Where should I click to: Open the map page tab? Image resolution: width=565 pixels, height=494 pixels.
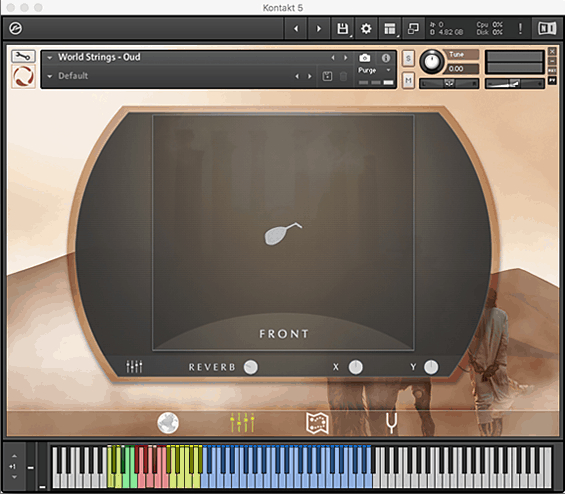[317, 423]
